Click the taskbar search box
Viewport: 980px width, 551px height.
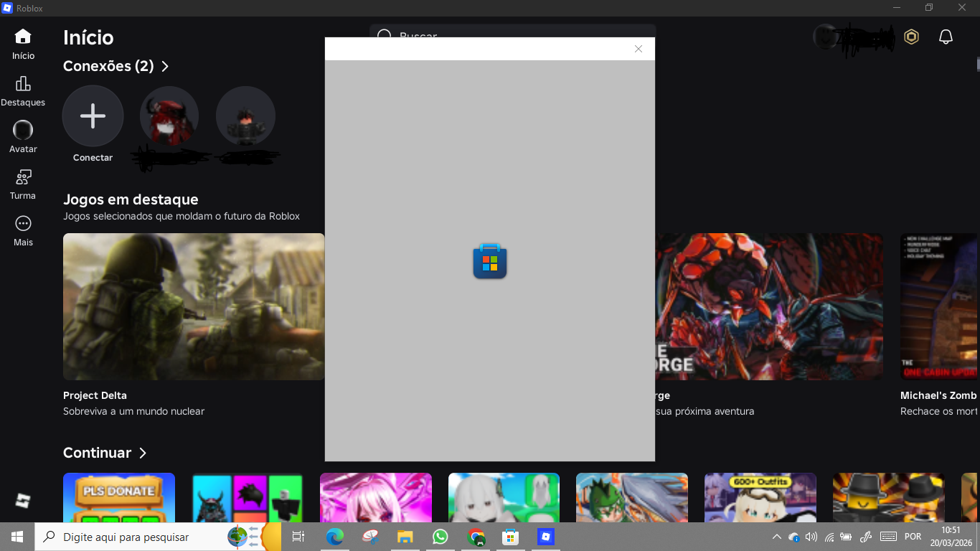158,537
